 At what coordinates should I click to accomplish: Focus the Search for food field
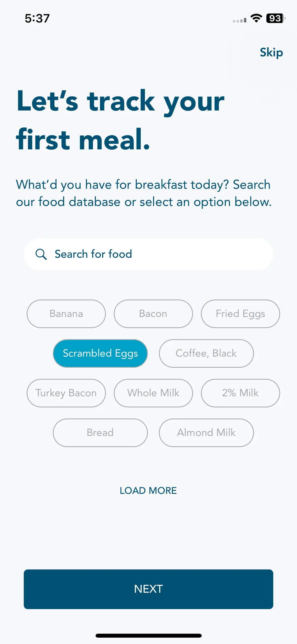point(148,254)
